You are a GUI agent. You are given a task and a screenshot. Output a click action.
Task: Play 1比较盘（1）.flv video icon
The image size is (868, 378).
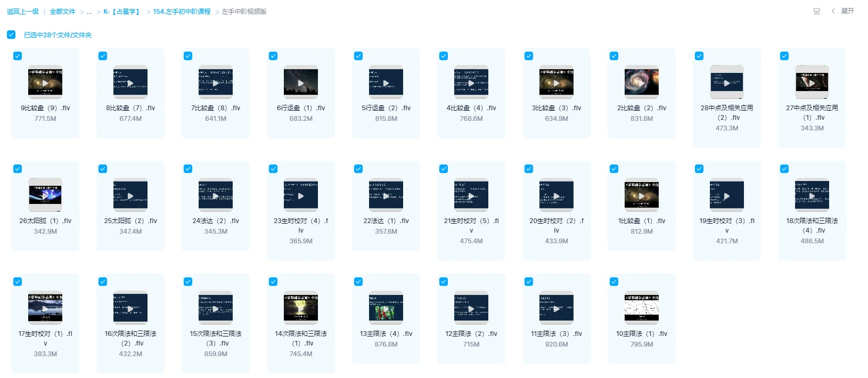coord(642,195)
